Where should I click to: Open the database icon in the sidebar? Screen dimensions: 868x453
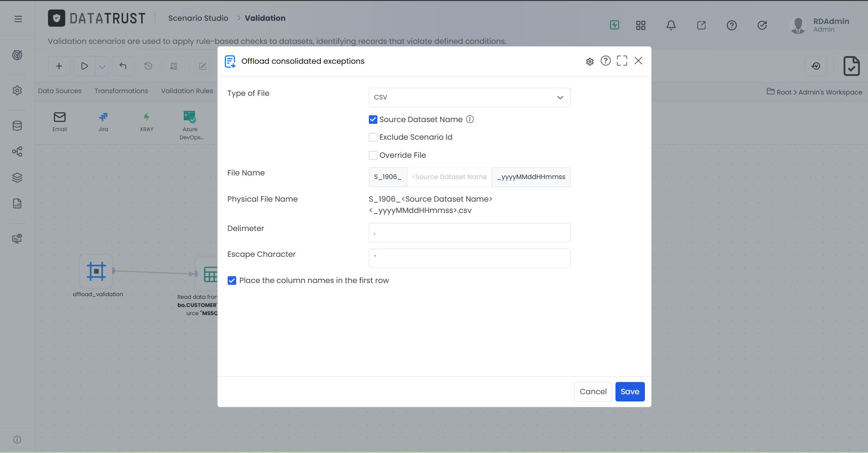click(17, 126)
